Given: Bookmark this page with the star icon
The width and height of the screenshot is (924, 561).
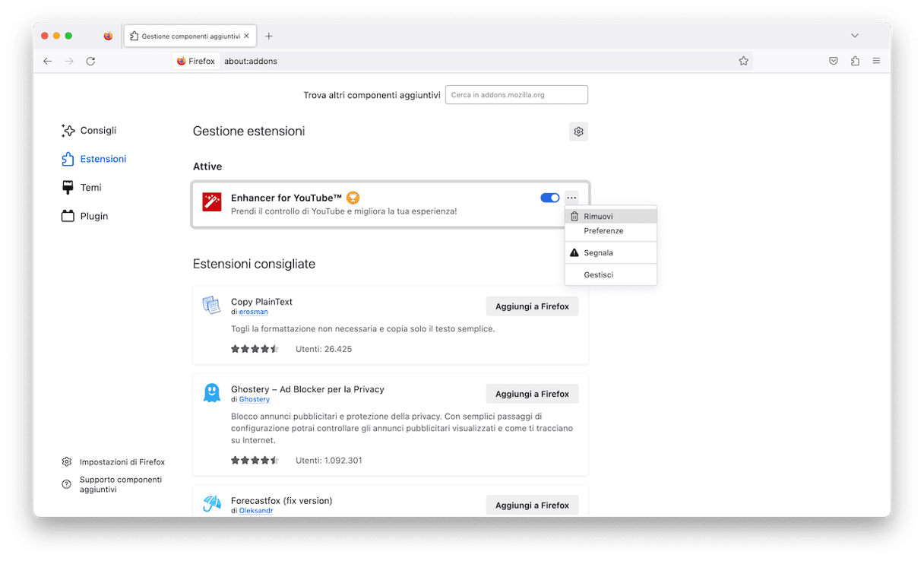Looking at the screenshot, I should tap(743, 61).
